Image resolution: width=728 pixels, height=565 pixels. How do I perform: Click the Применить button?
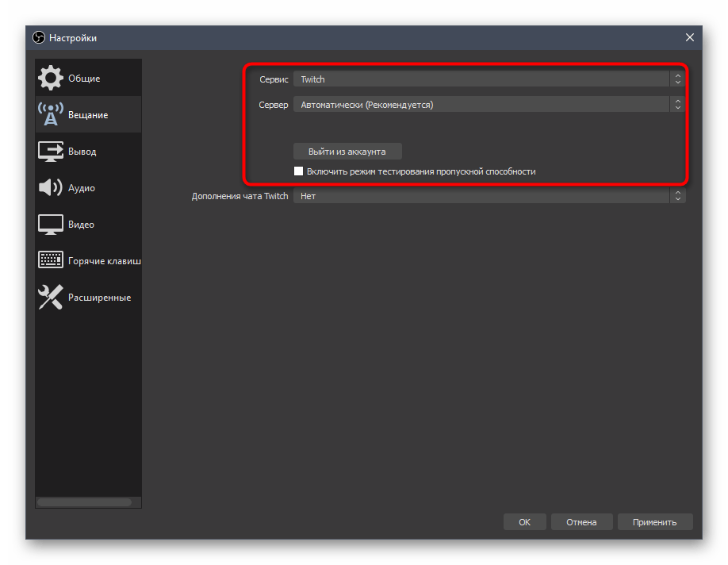pos(654,522)
